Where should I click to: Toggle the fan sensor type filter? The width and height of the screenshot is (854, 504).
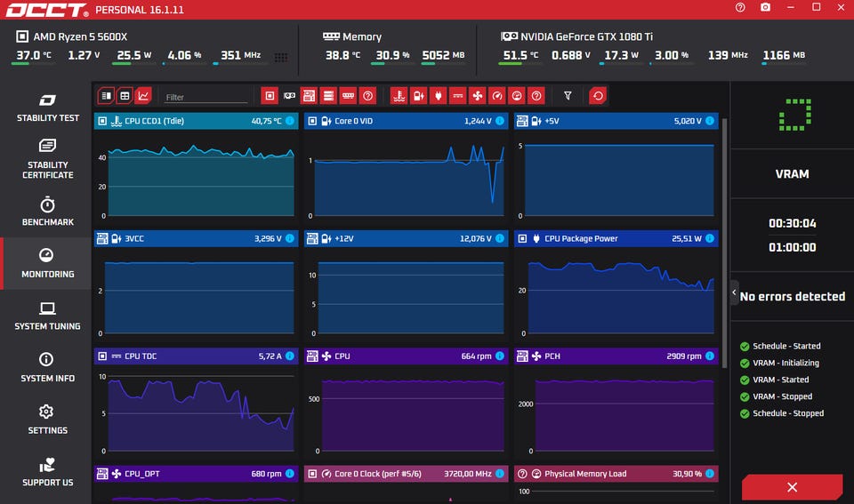tap(478, 96)
